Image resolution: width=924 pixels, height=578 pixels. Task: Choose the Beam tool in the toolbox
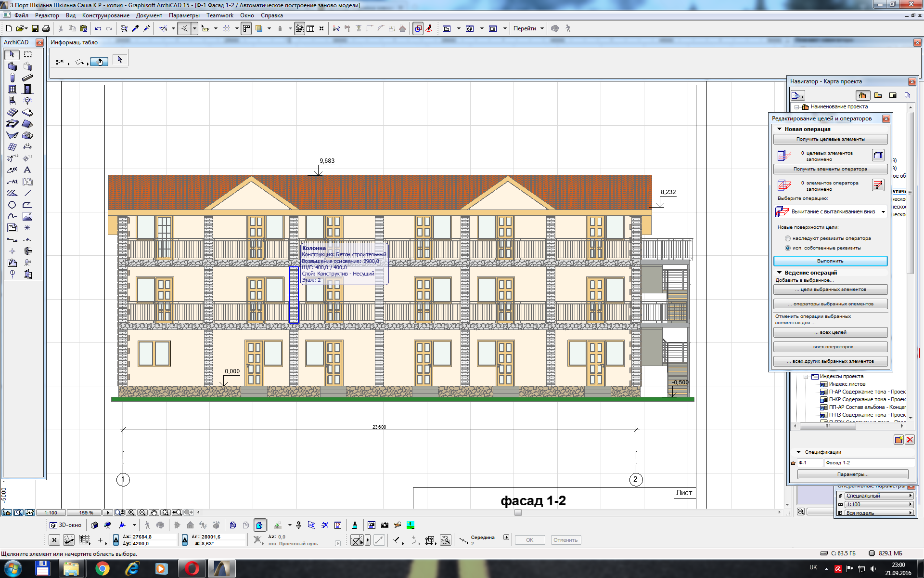pyautogui.click(x=28, y=78)
